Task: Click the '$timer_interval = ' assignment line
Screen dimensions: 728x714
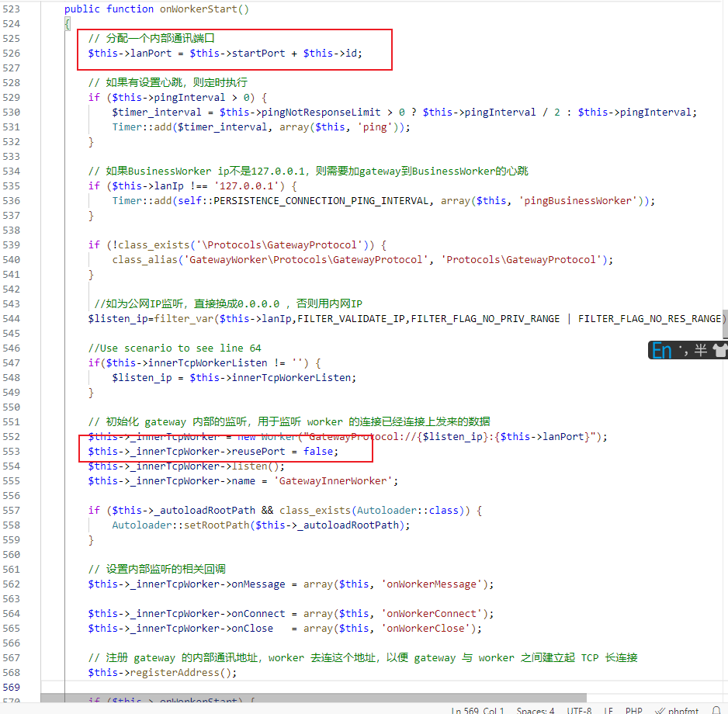Action: tap(404, 113)
